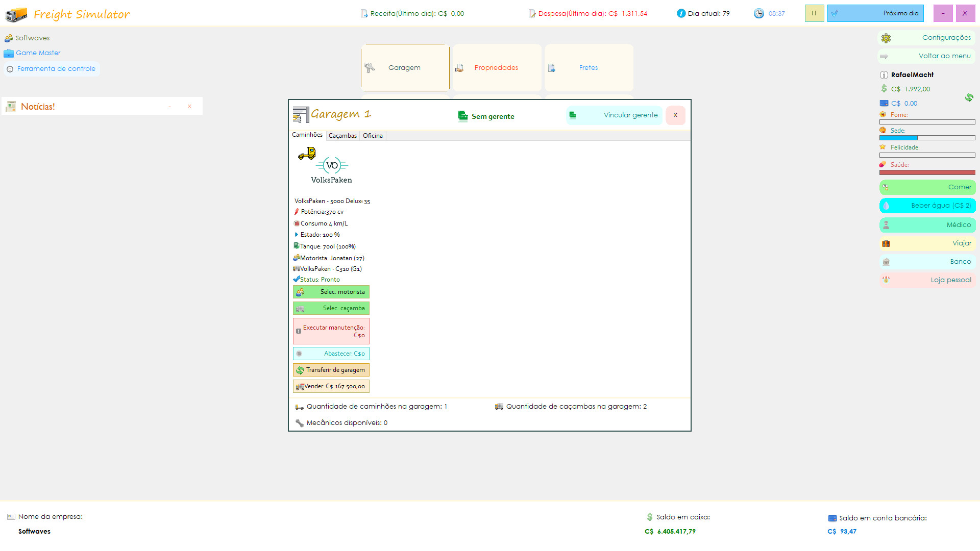The width and height of the screenshot is (980, 551).
Task: Open the Oficina tab
Action: click(x=373, y=136)
